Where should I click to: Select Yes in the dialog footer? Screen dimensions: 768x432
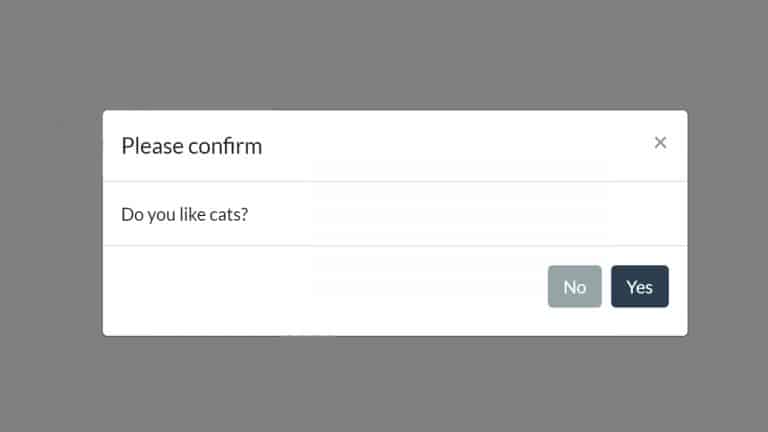(x=639, y=287)
